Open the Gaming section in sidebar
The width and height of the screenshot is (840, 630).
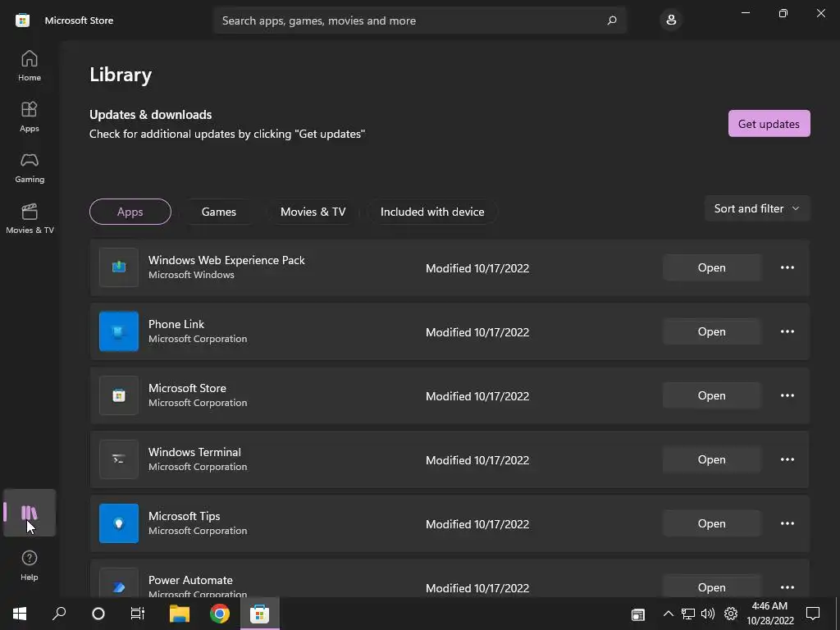click(30, 167)
